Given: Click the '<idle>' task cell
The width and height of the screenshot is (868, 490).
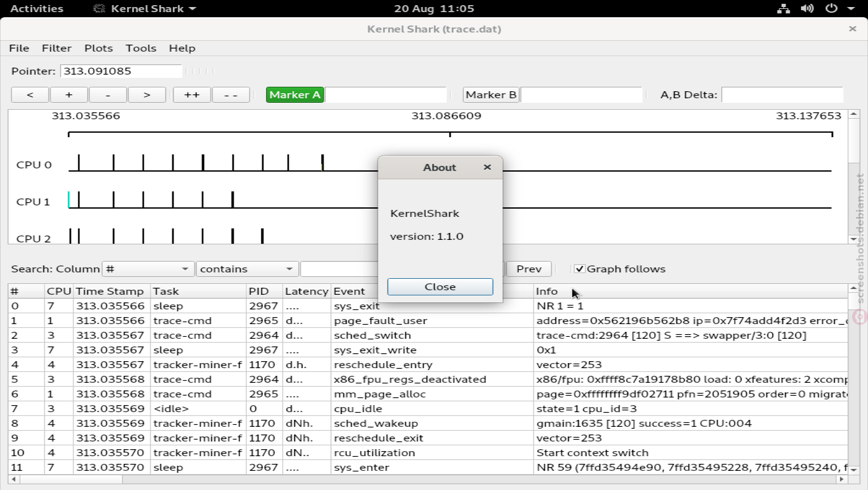Looking at the screenshot, I should pyautogui.click(x=198, y=408).
